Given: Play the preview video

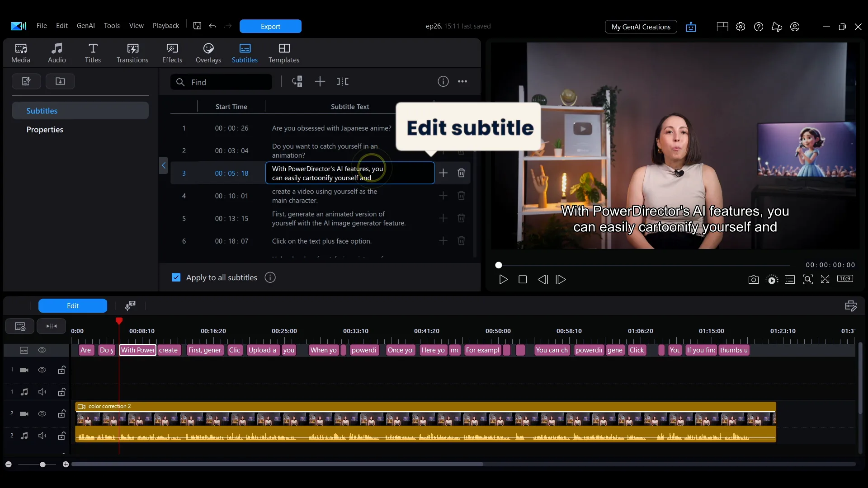Looking at the screenshot, I should point(503,280).
